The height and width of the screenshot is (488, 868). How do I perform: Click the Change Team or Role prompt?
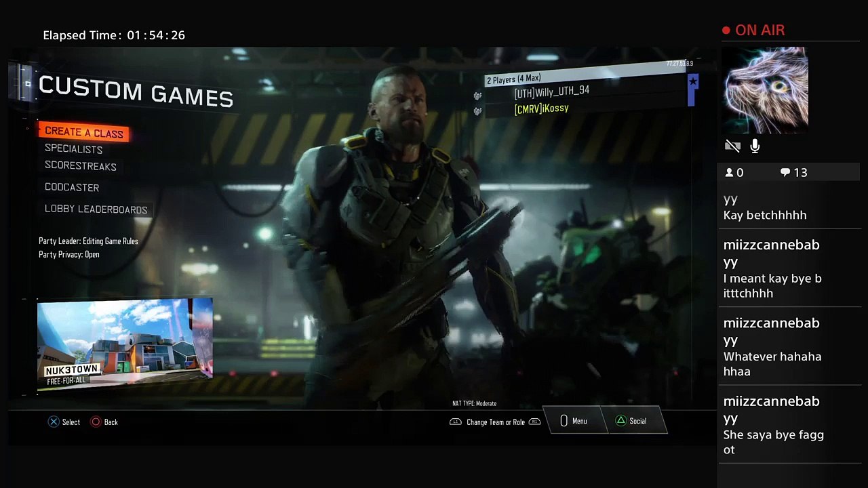[496, 422]
